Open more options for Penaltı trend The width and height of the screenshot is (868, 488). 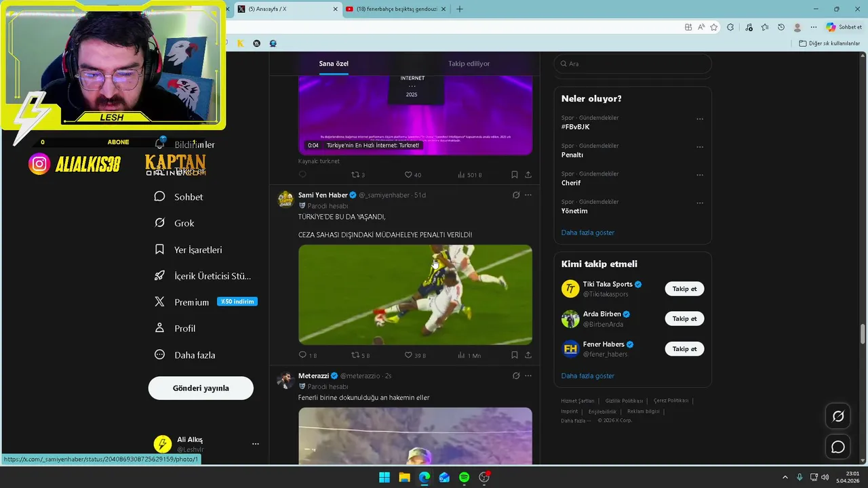pyautogui.click(x=700, y=147)
